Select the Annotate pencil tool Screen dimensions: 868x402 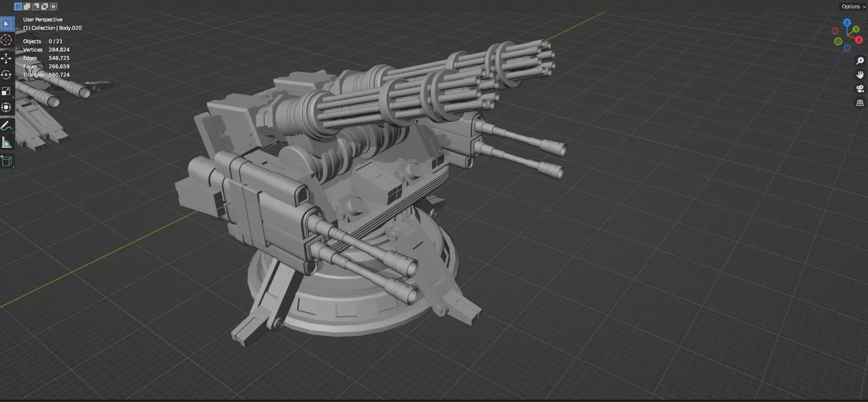pyautogui.click(x=7, y=126)
